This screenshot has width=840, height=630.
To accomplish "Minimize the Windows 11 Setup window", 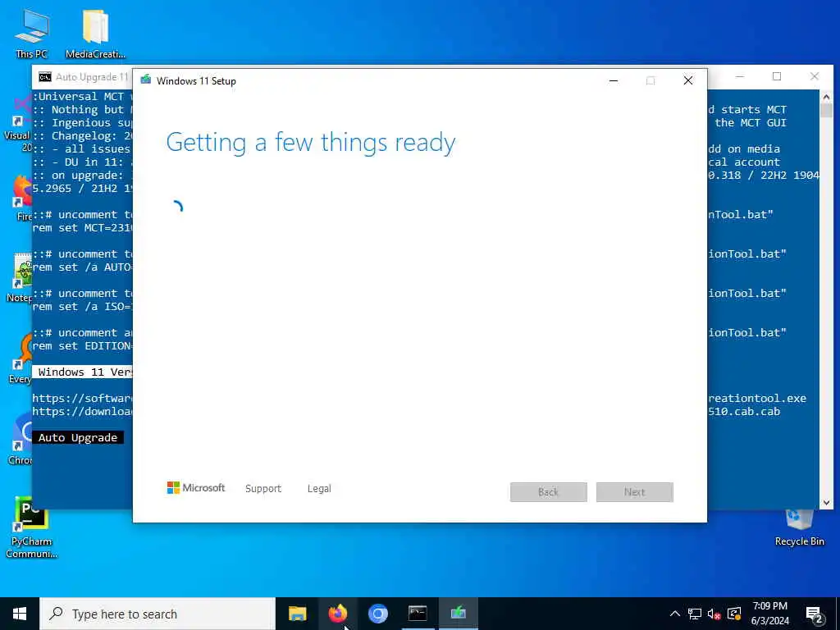I will tap(614, 81).
